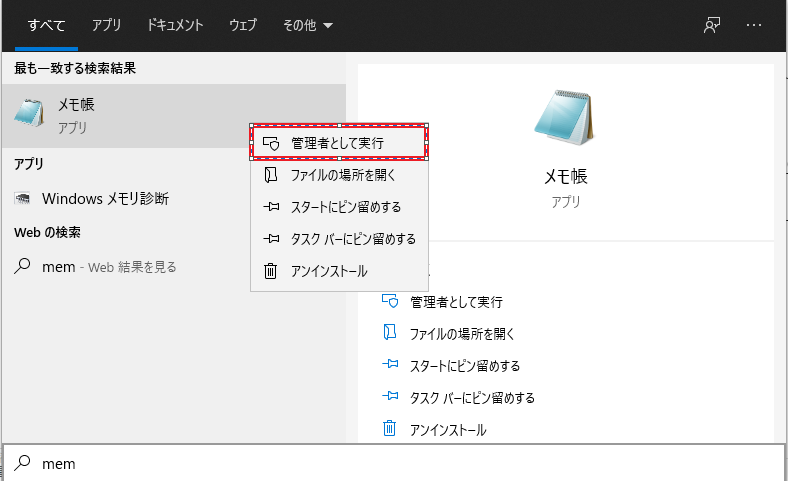Click the Windows メモリ診断 chip icon
This screenshot has height=481, width=788.
22,199
